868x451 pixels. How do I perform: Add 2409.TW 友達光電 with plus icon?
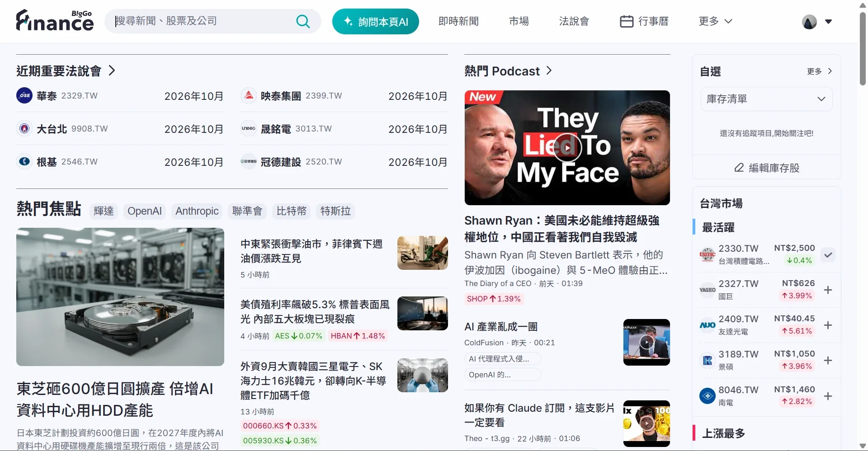coord(828,325)
